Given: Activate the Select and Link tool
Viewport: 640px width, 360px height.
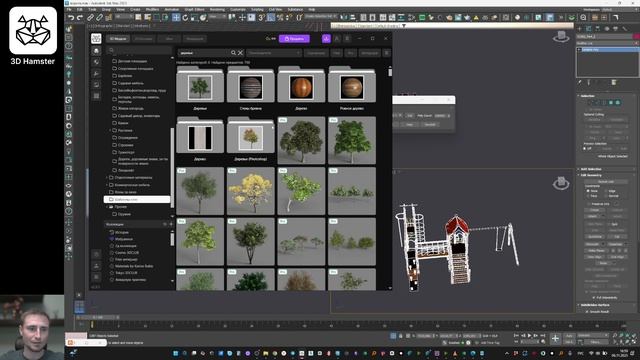Looking at the screenshot, I should click(x=90, y=17).
